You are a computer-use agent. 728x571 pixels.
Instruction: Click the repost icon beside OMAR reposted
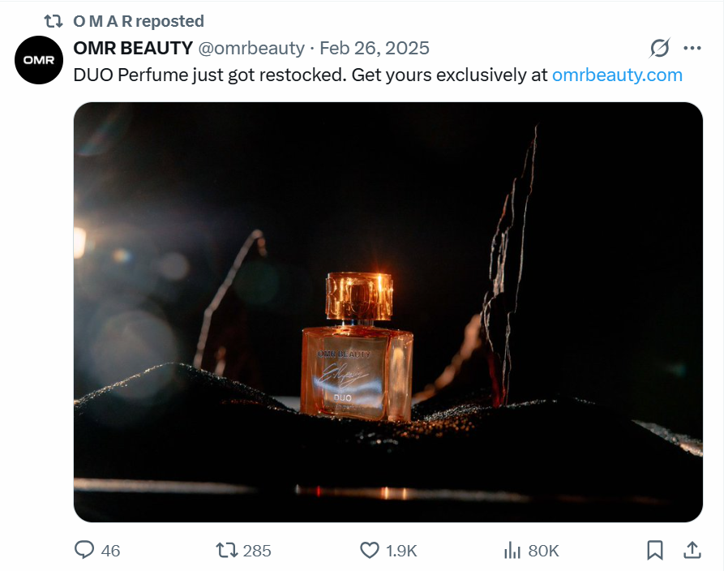coord(54,21)
